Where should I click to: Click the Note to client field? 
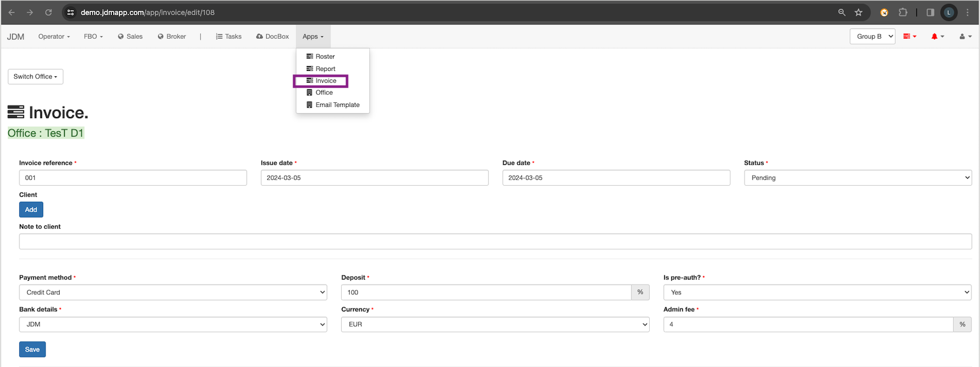click(x=495, y=241)
